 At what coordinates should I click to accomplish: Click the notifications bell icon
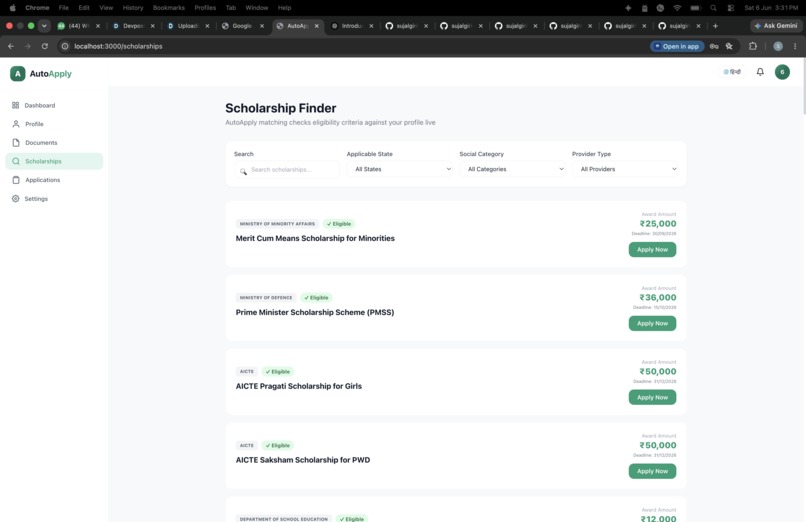pyautogui.click(x=760, y=72)
